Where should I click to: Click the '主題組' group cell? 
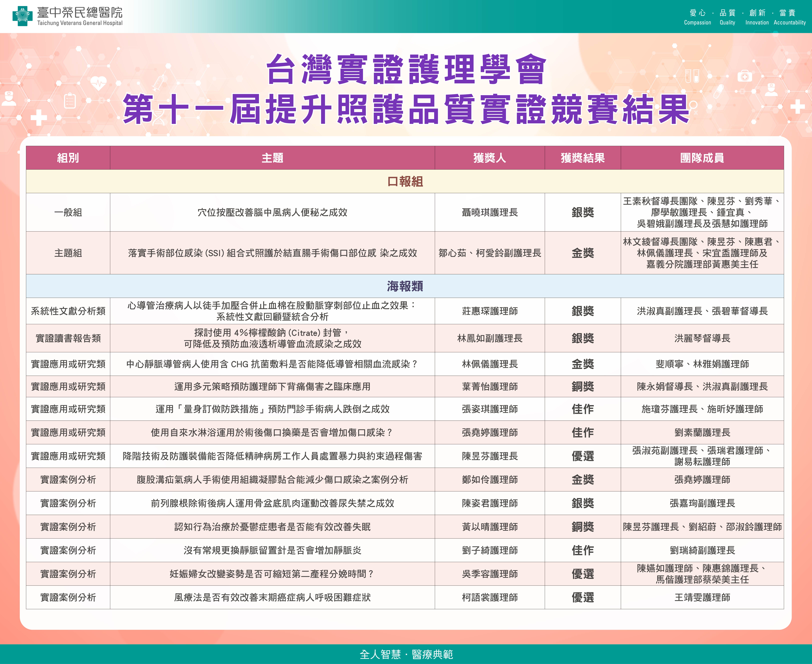68,253
